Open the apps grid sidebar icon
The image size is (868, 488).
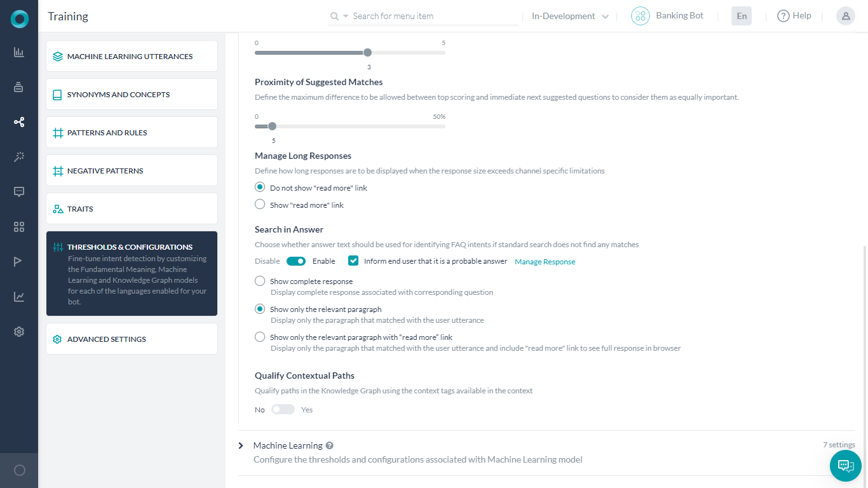point(18,226)
